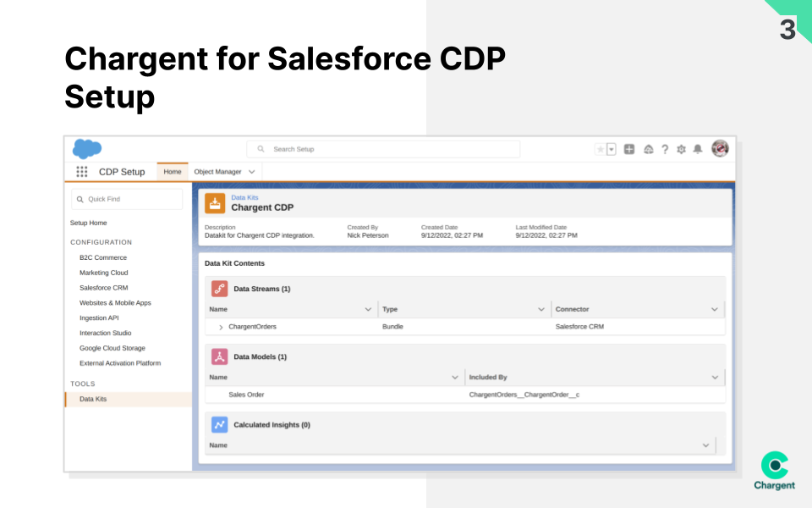Click the Setup gear icon
Viewport: 812px width, 508px height.
point(681,149)
